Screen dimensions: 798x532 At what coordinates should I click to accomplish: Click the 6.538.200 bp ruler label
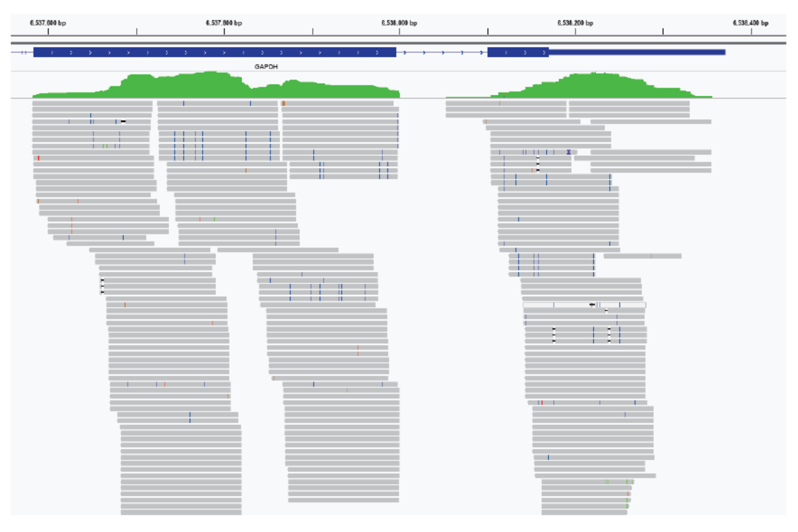[x=575, y=23]
